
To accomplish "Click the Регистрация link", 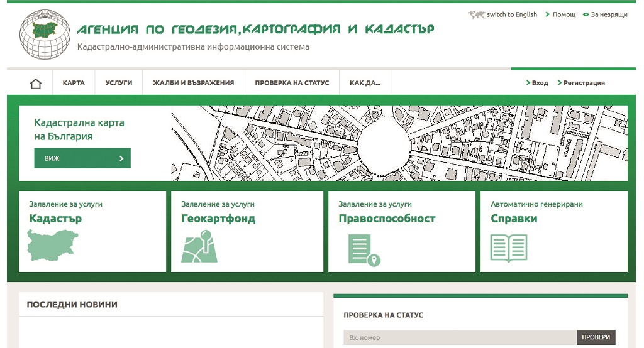I will (x=584, y=83).
